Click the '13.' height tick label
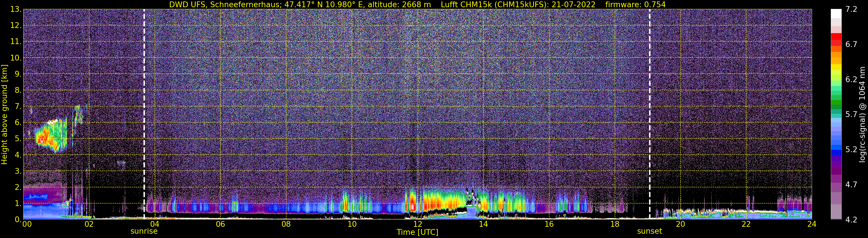Viewport: 868px width, 238px height. click(16, 9)
